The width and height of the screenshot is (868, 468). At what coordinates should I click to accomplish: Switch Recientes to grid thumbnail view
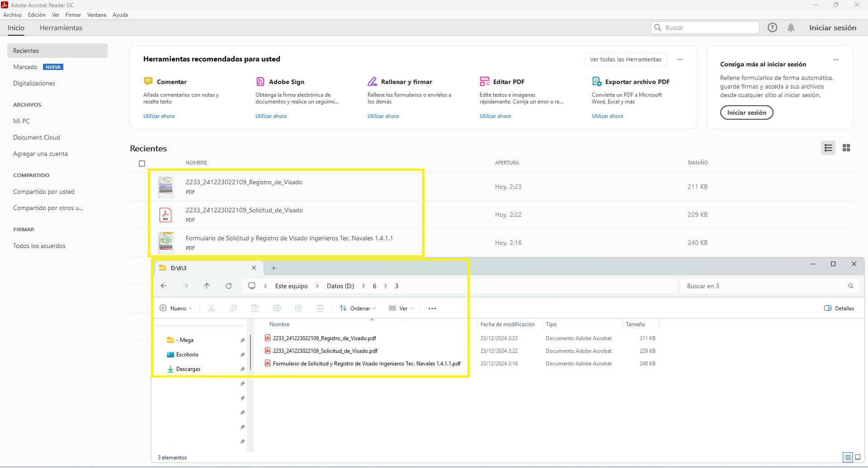pyautogui.click(x=846, y=148)
